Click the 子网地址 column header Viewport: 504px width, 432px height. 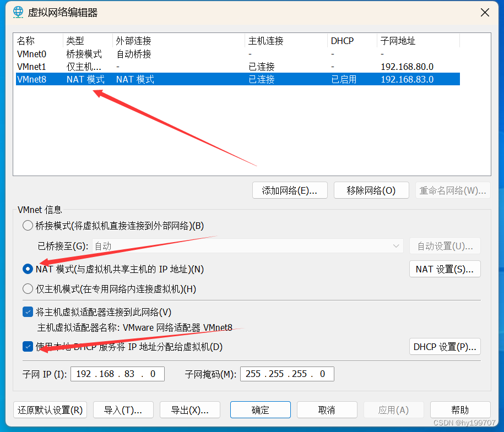[x=418, y=41]
